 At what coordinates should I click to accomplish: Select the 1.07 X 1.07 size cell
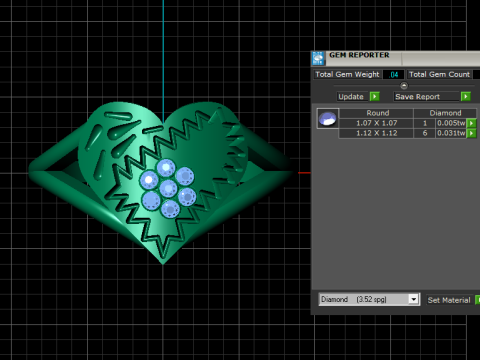377,123
